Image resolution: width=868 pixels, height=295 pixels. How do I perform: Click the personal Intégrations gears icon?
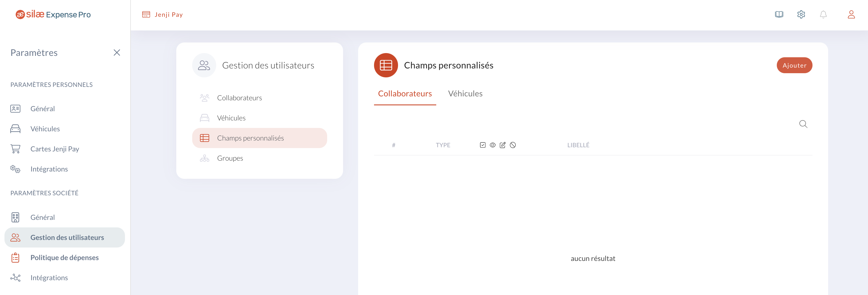point(15,169)
